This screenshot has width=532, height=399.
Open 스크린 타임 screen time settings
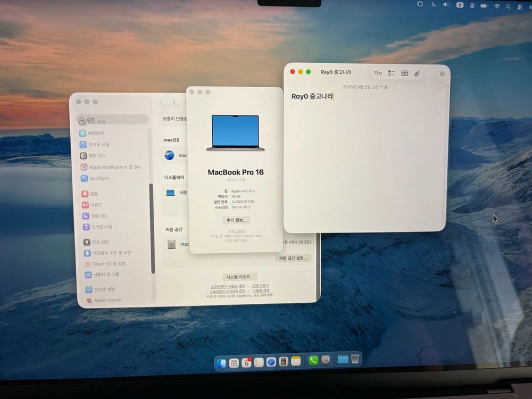pyautogui.click(x=97, y=227)
